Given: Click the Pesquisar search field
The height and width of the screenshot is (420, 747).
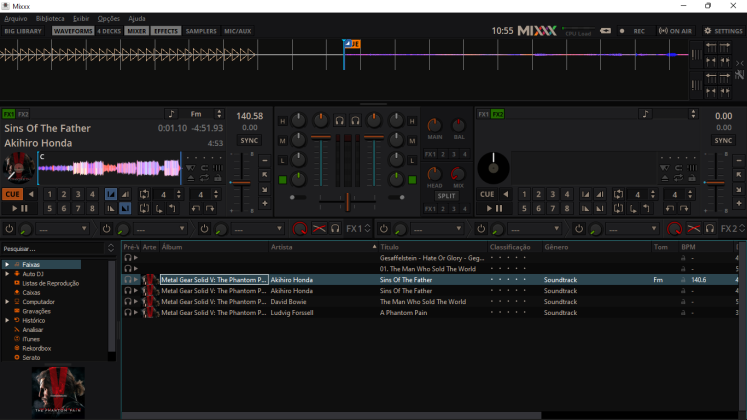Looking at the screenshot, I should pos(52,249).
